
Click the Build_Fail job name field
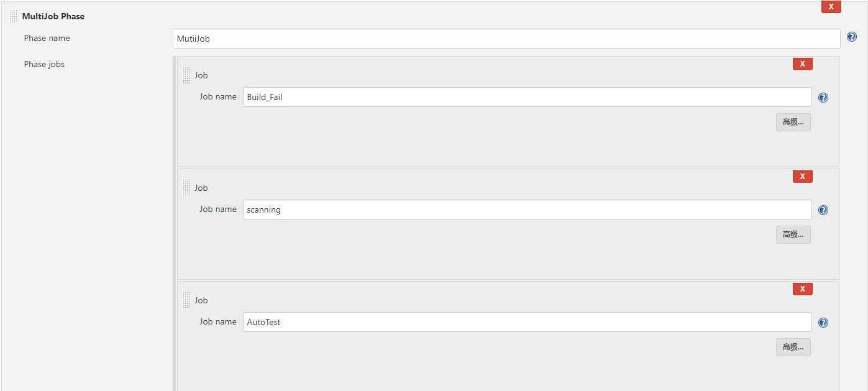click(527, 97)
